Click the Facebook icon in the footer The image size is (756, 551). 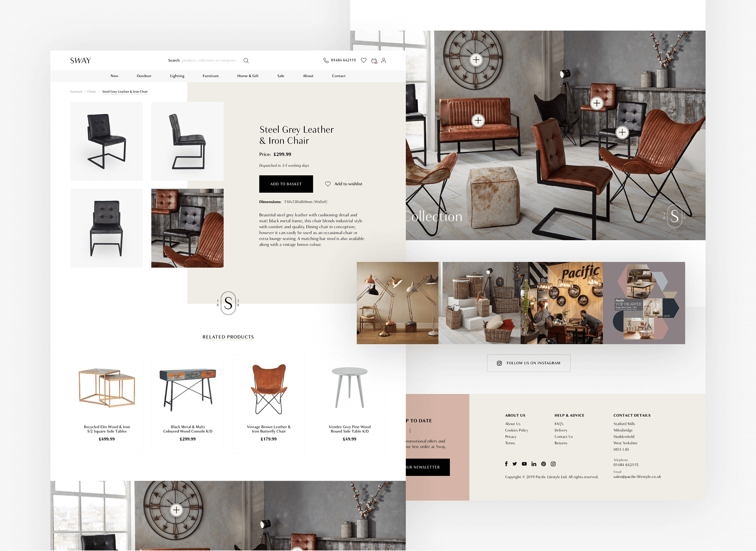tap(506, 464)
